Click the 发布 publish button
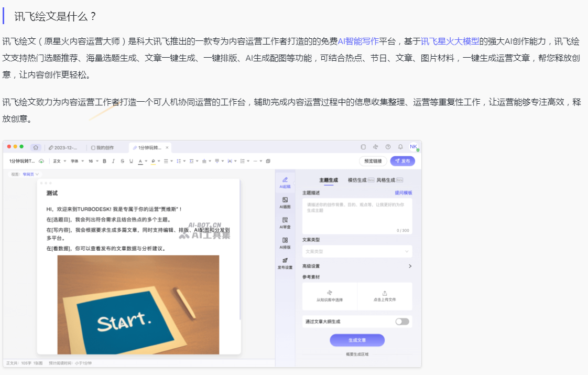 [x=402, y=161]
